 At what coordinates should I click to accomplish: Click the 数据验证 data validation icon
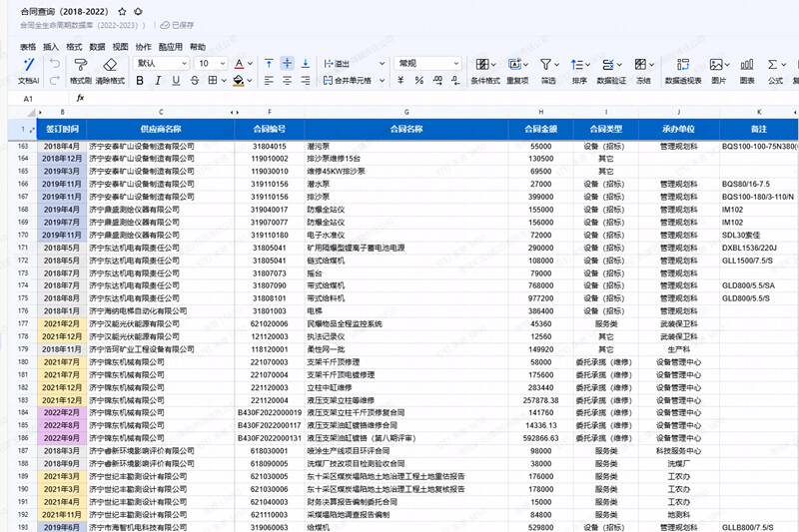(611, 64)
